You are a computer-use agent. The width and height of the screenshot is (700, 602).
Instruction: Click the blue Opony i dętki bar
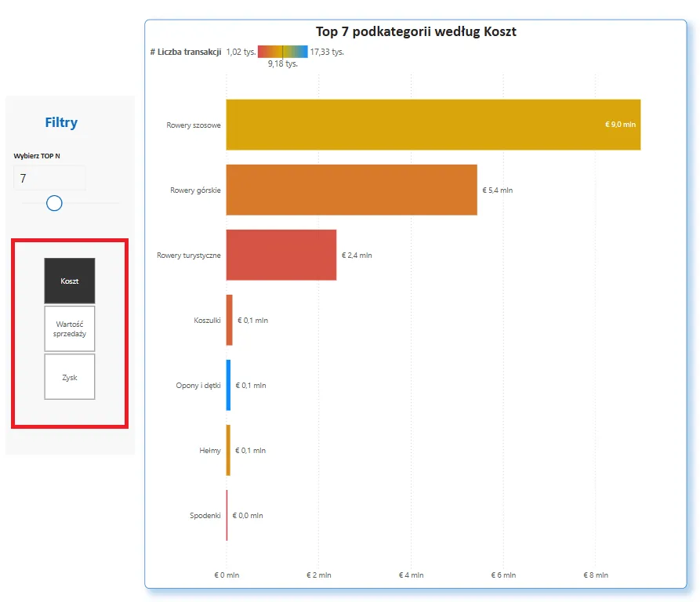pos(228,385)
